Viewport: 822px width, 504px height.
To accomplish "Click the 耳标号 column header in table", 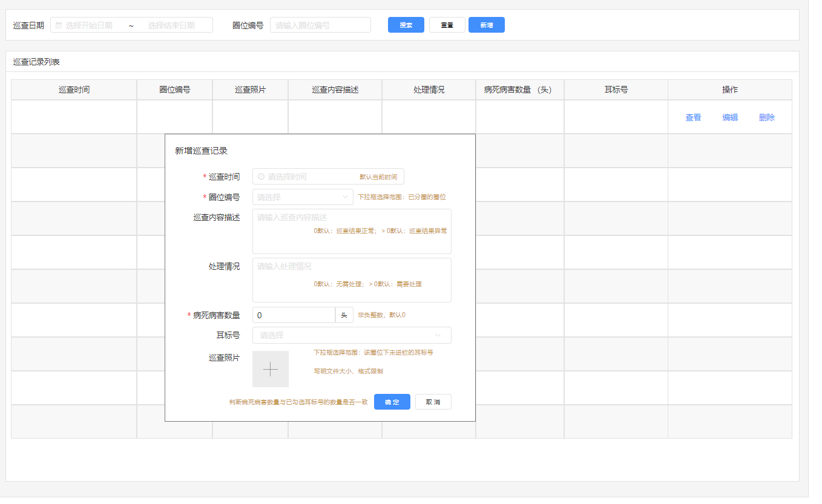I will [x=616, y=90].
